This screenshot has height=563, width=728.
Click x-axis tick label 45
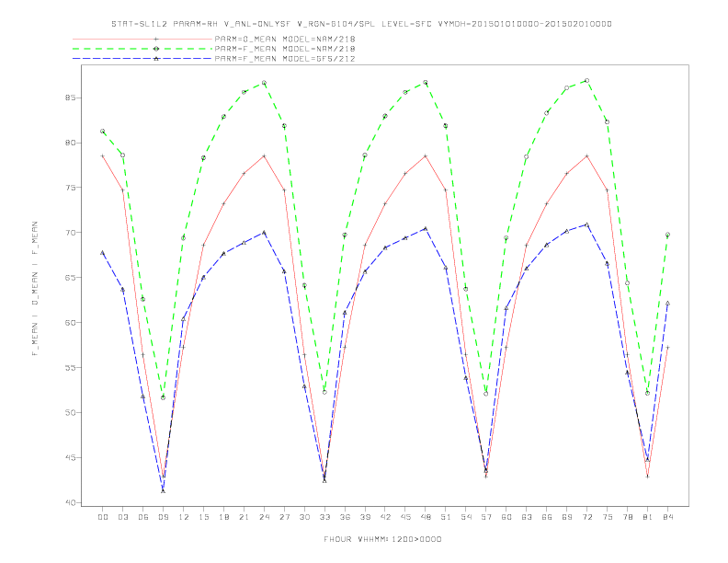405,517
